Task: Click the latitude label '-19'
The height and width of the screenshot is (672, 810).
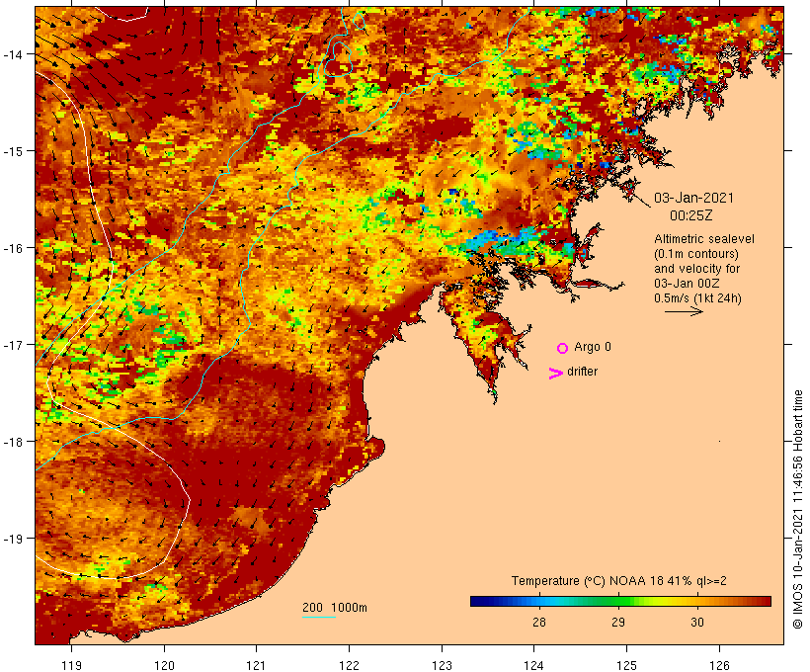Action: 13,539
